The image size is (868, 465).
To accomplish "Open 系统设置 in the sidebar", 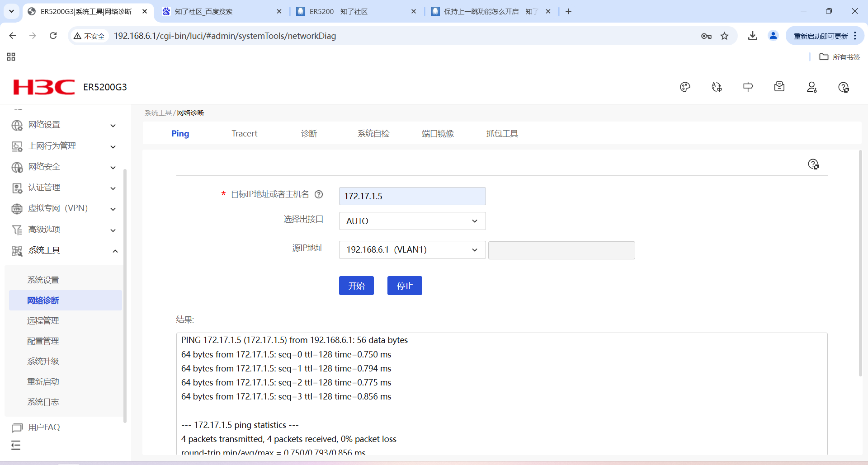I will (x=43, y=280).
